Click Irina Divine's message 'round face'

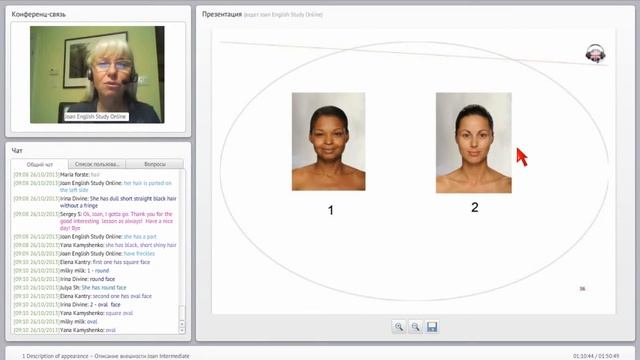point(102,280)
